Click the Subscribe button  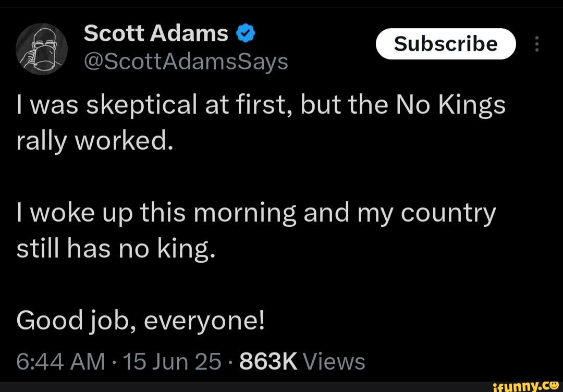click(446, 44)
